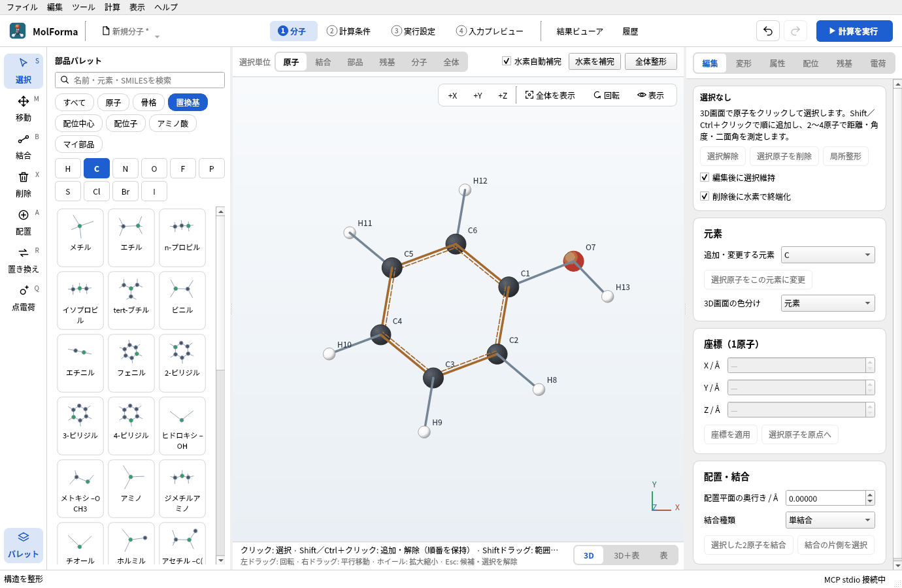This screenshot has height=588, width=902.
Task: Insert the フェニル substituent thumbnail
Action: pyautogui.click(x=131, y=363)
